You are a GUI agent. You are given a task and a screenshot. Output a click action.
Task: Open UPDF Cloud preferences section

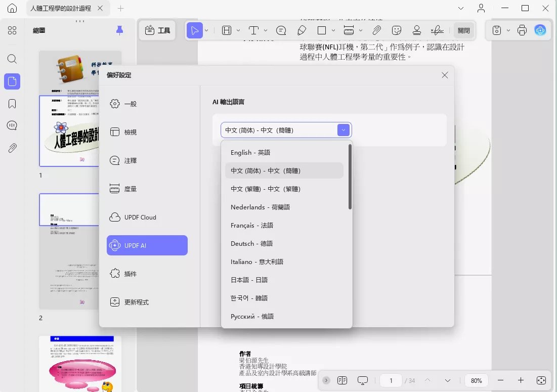pyautogui.click(x=147, y=217)
